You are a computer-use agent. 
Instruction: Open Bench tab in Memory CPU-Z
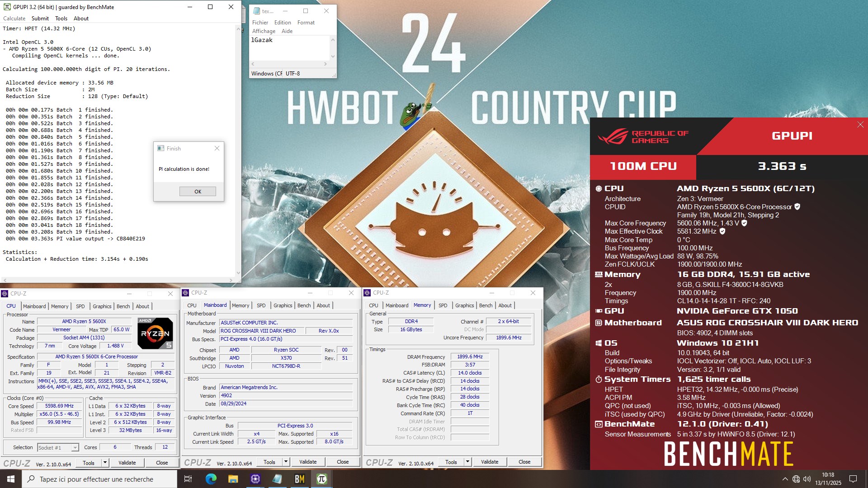pyautogui.click(x=486, y=305)
